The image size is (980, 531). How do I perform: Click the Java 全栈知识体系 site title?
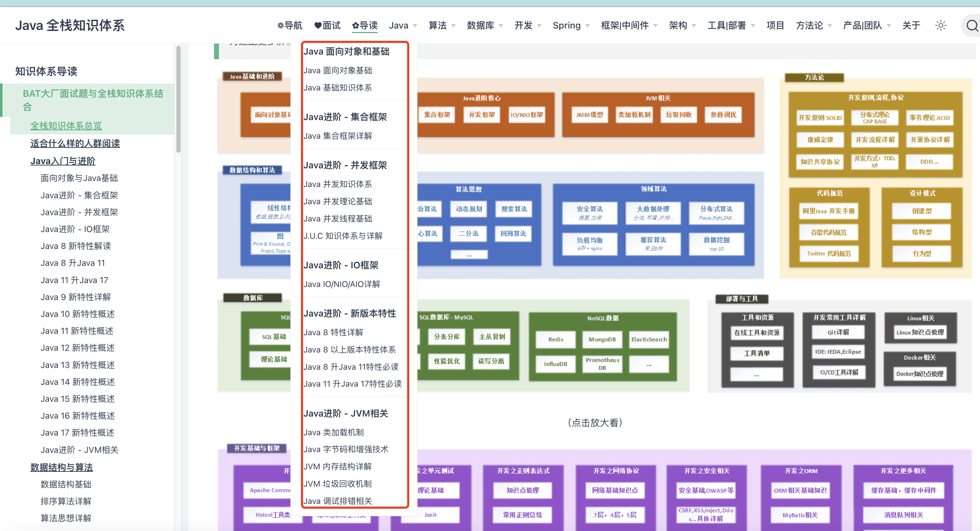(x=70, y=25)
